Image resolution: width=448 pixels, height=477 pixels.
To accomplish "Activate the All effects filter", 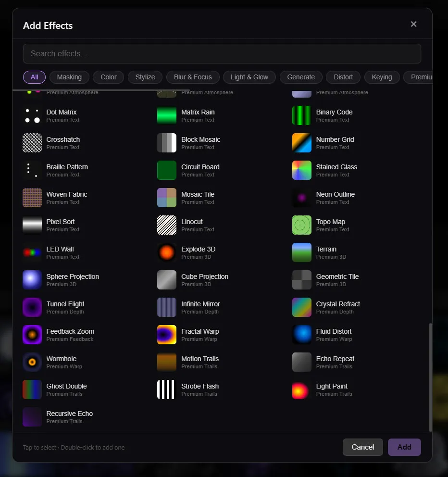I will 34,77.
